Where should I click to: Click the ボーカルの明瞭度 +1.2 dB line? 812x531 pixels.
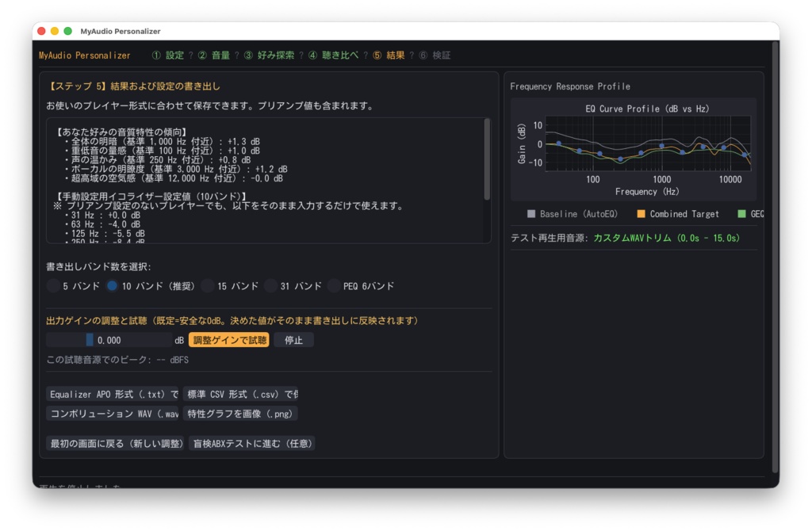click(176, 170)
